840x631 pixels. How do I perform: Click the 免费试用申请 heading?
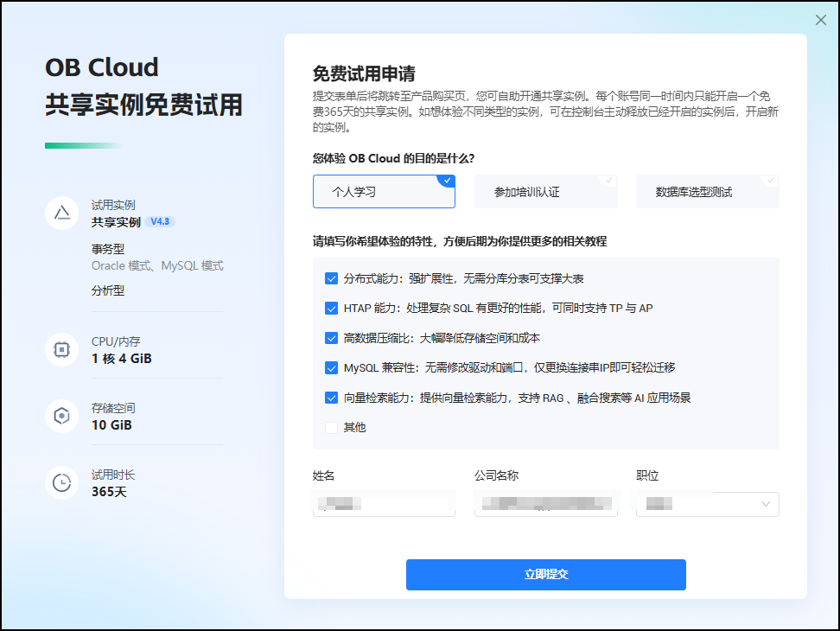coord(364,74)
